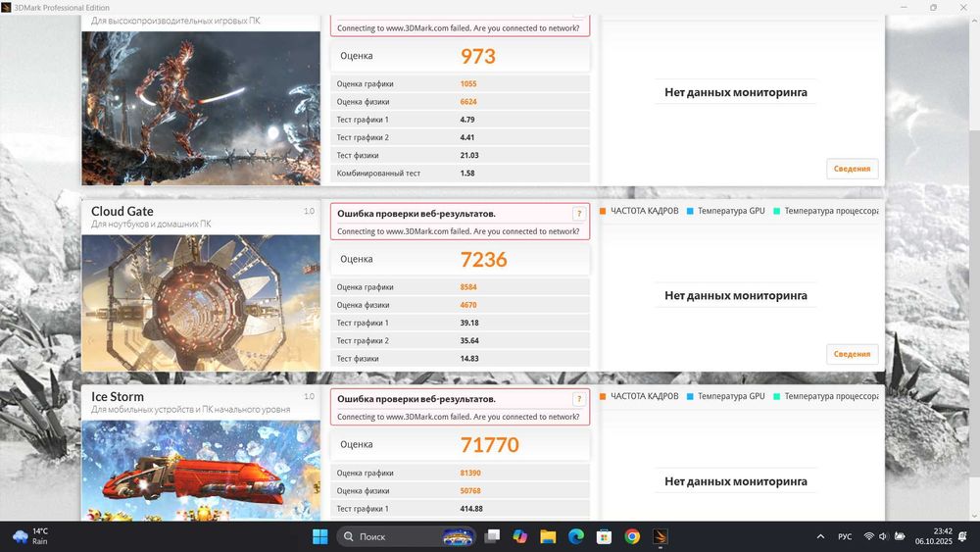Image resolution: width=980 pixels, height=552 pixels.
Task: Click the overall score 973
Action: pos(478,56)
